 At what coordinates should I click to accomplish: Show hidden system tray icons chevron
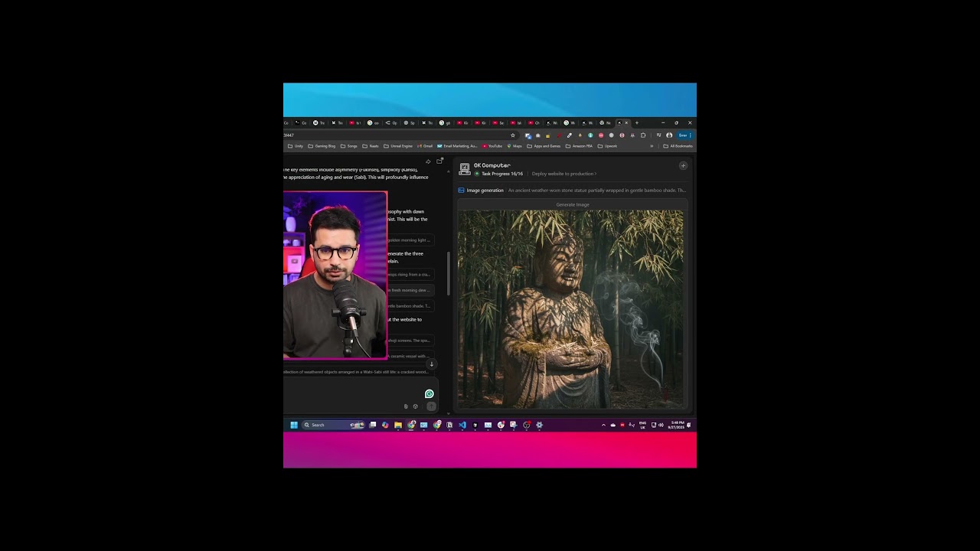pos(603,425)
